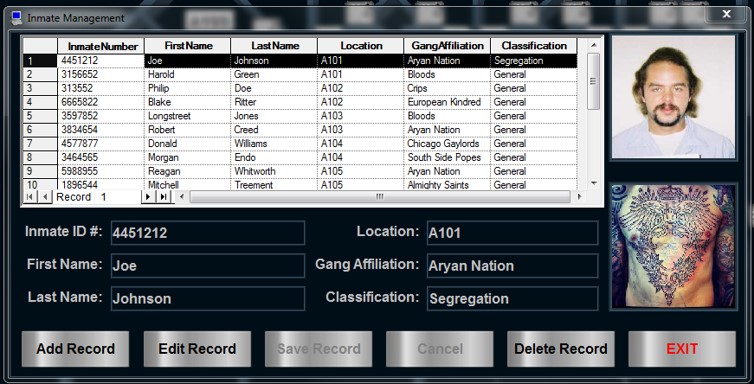Click inmate number 313552 cell

tap(101, 88)
